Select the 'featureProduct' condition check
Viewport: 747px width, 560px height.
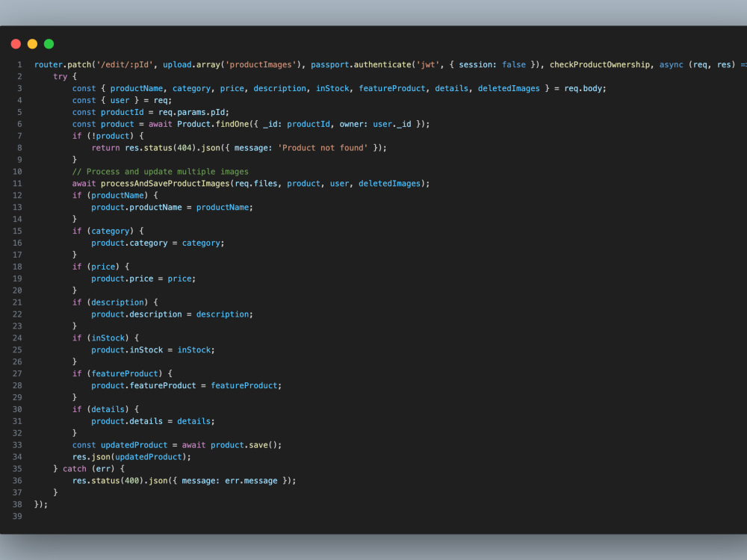click(x=125, y=373)
